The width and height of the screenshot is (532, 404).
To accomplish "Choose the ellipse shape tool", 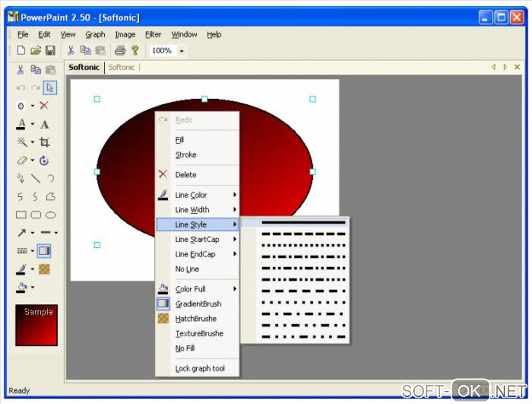I will (x=51, y=215).
